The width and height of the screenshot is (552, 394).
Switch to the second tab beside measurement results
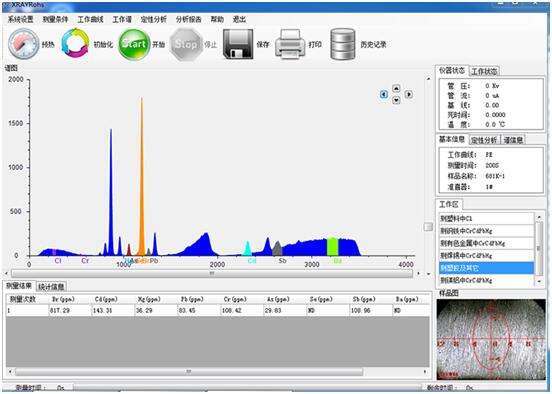51,287
